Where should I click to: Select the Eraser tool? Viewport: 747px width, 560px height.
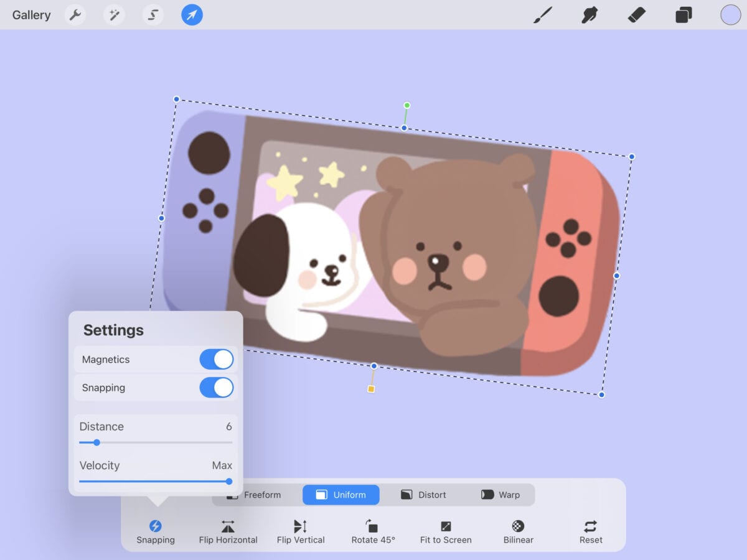coord(637,15)
